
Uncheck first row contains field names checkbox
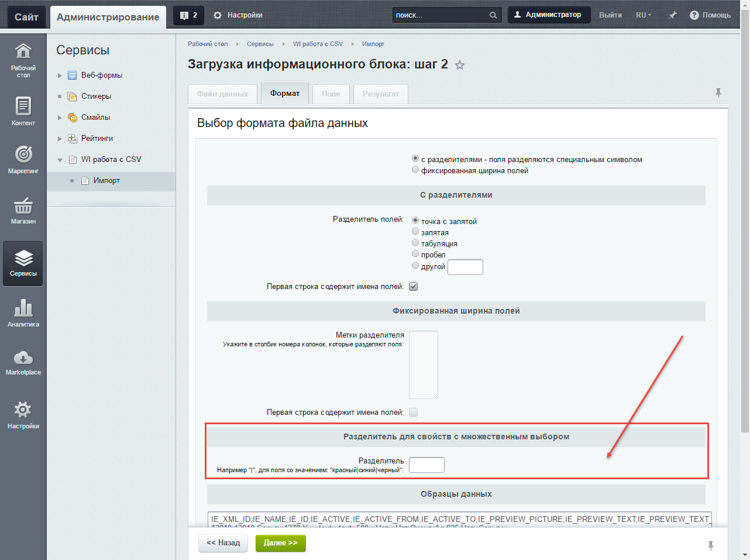pos(414,287)
